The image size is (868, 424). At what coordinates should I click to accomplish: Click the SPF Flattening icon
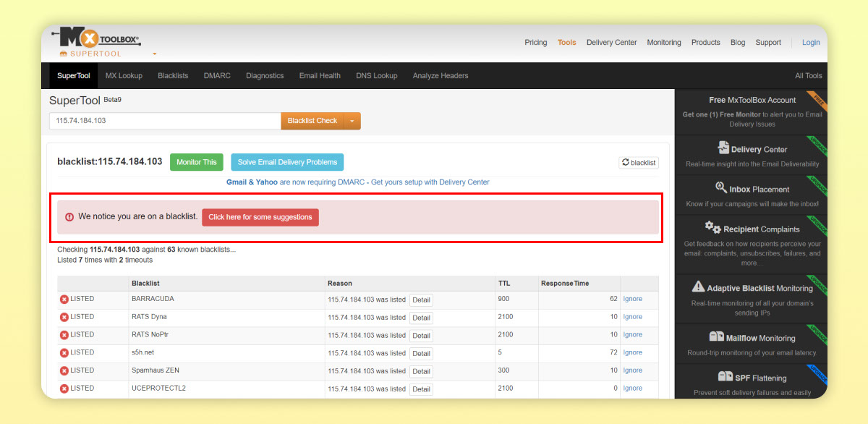point(726,376)
